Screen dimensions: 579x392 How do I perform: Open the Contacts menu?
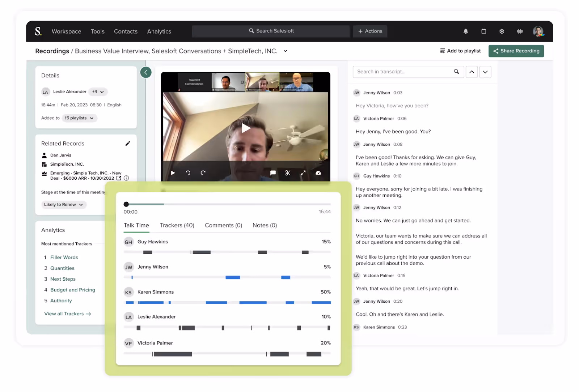126,31
